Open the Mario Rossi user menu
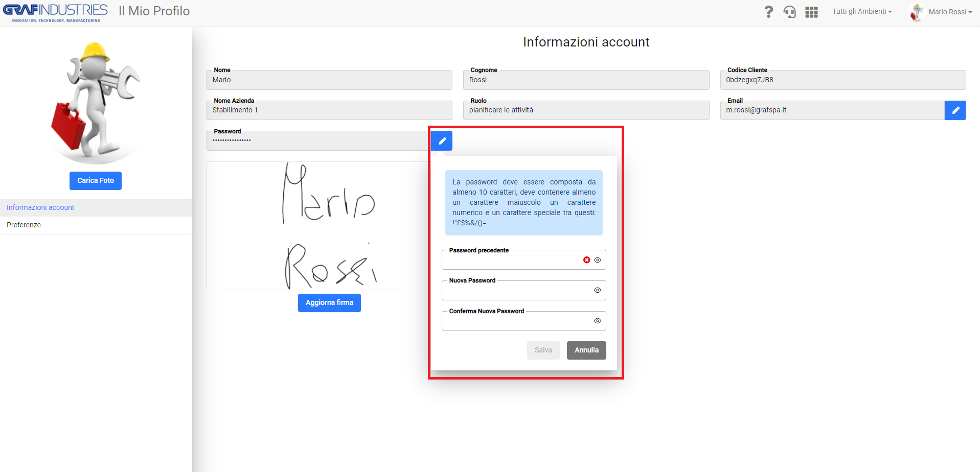 950,12
